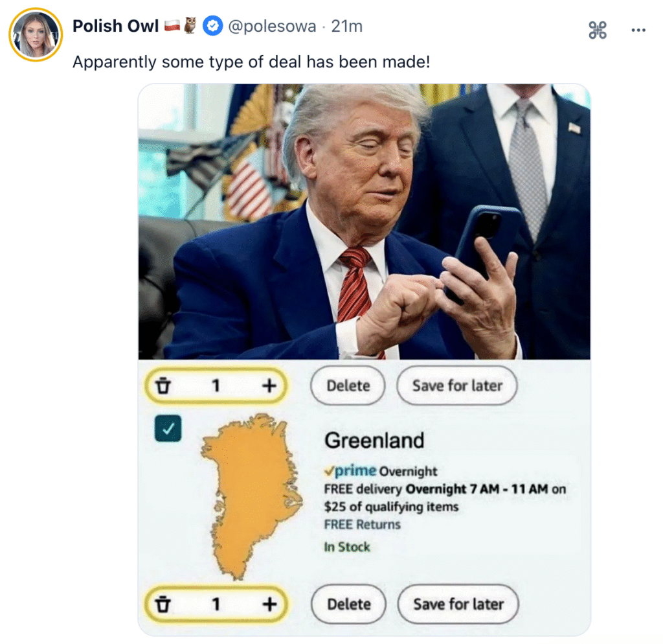Open the Greenland product title
Image resolution: width=663 pixels, height=644 pixels.
pyautogui.click(x=374, y=441)
